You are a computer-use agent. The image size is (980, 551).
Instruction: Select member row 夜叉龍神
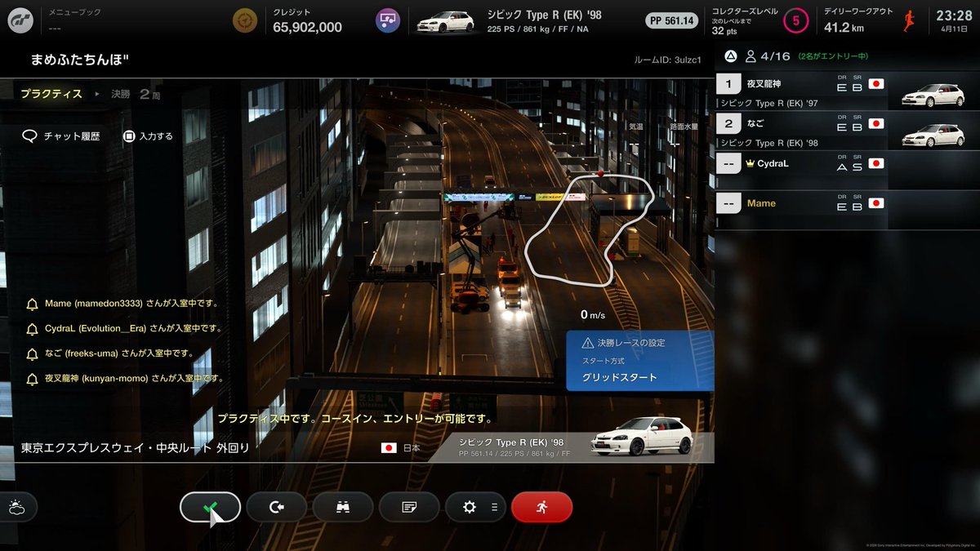(x=847, y=91)
